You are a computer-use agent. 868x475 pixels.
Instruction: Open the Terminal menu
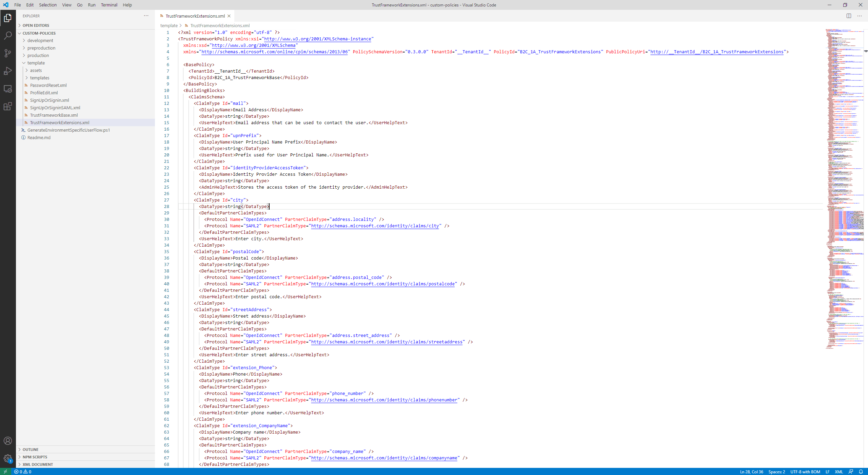click(x=109, y=5)
